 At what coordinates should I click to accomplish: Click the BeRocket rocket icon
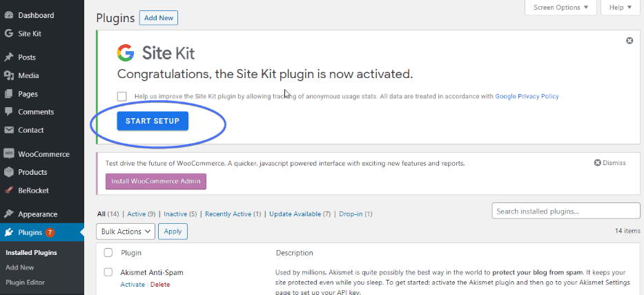[8, 190]
